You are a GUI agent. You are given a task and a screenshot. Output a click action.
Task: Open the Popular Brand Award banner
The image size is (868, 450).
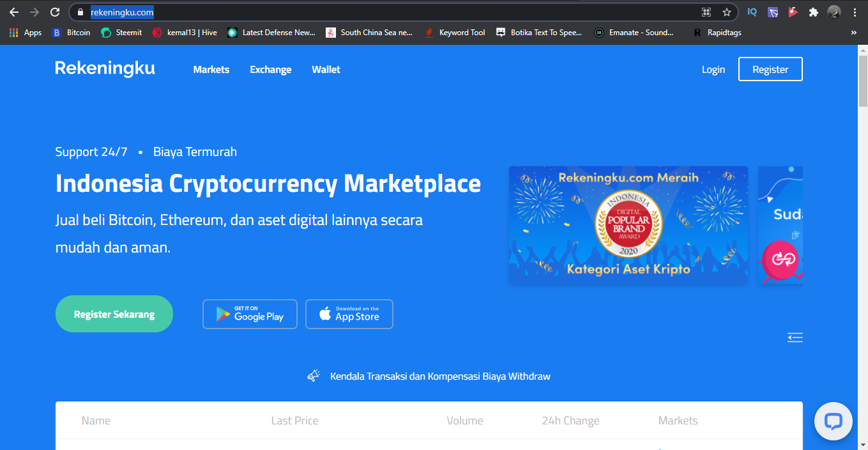click(628, 225)
